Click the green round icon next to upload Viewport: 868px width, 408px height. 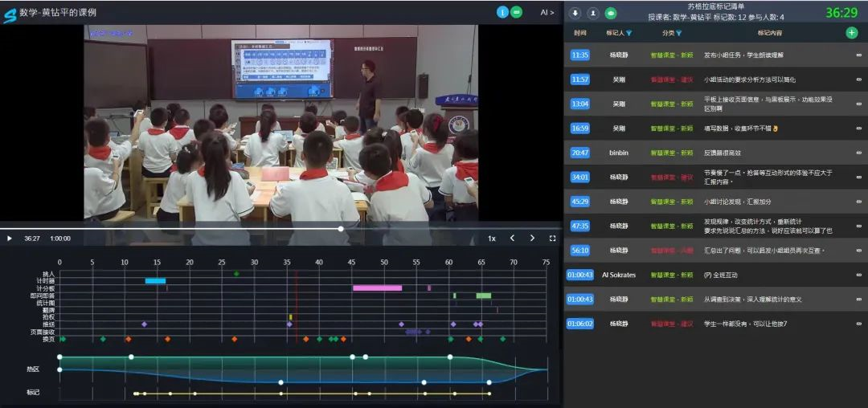pyautogui.click(x=611, y=13)
